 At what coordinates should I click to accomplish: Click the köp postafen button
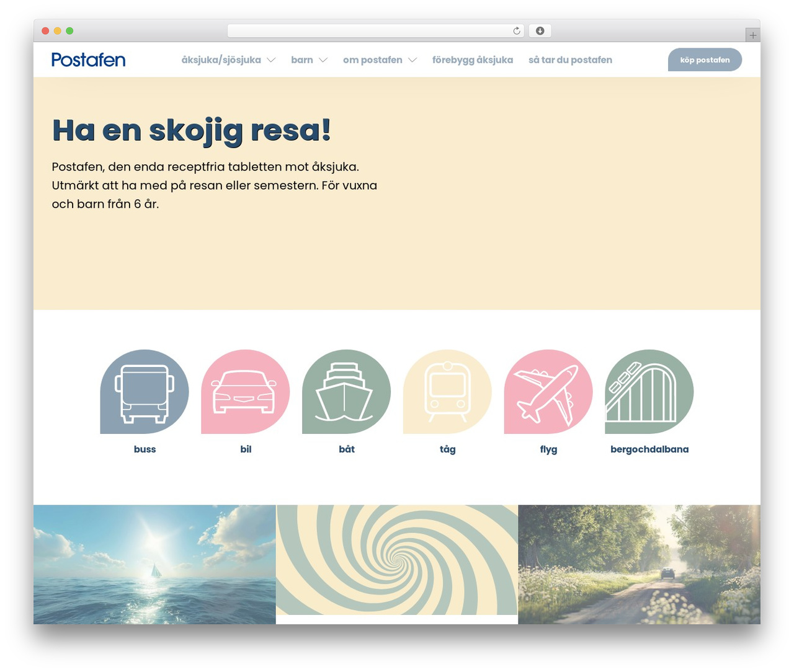click(705, 60)
